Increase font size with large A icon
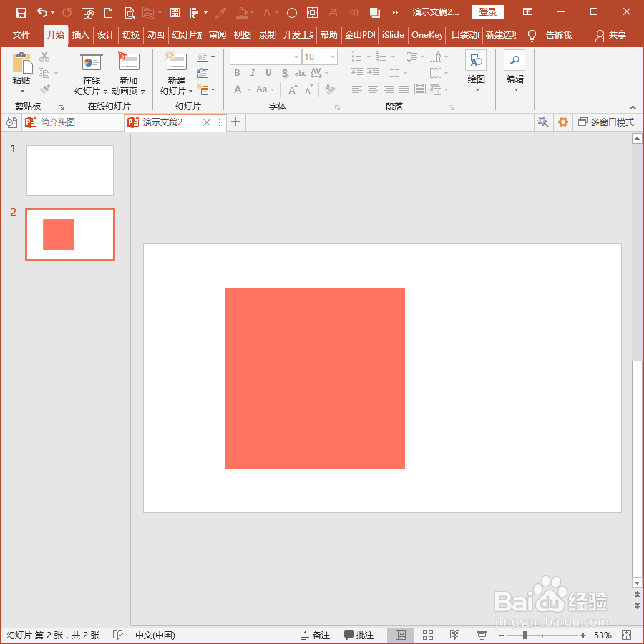This screenshot has height=644, width=644. click(293, 89)
